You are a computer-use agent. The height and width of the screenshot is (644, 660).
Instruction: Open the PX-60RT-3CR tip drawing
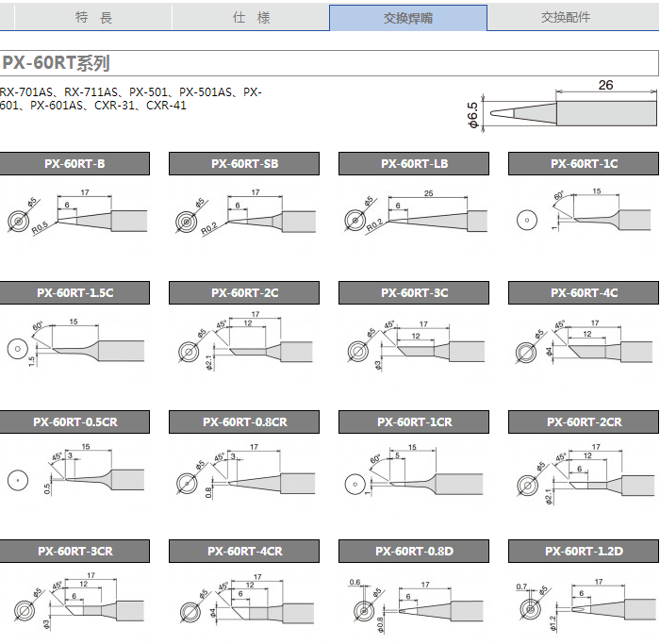pos(78,601)
